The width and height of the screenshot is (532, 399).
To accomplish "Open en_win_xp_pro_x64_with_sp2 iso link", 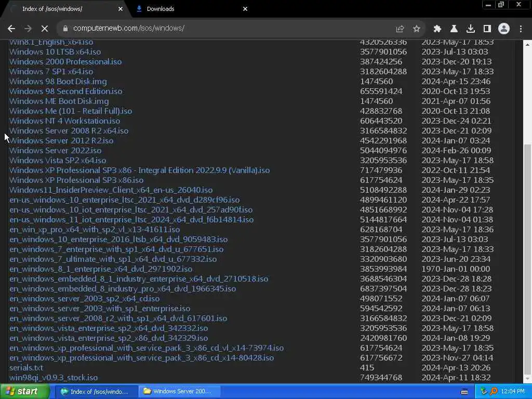I will pos(95,229).
